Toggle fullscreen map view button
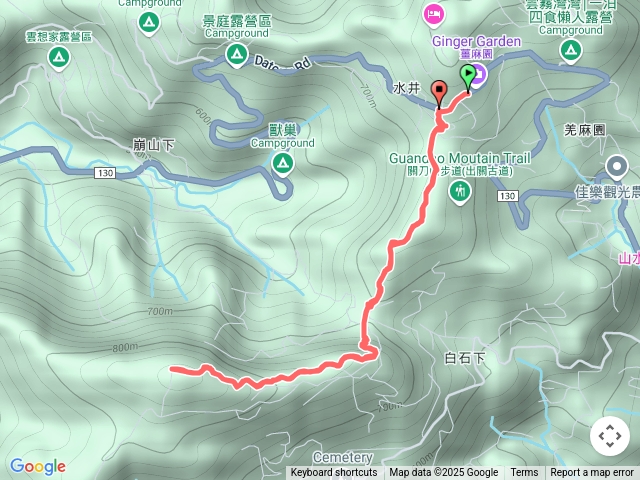640x480 pixels. coord(610,436)
